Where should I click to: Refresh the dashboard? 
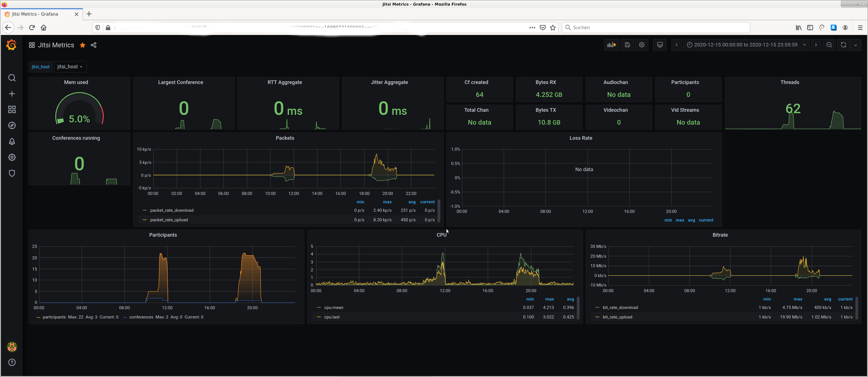(843, 45)
